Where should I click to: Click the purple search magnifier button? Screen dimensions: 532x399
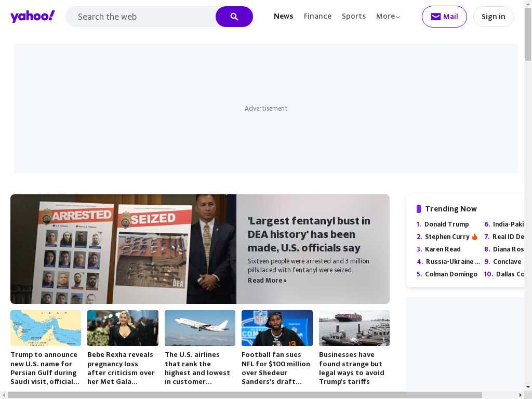point(234,17)
